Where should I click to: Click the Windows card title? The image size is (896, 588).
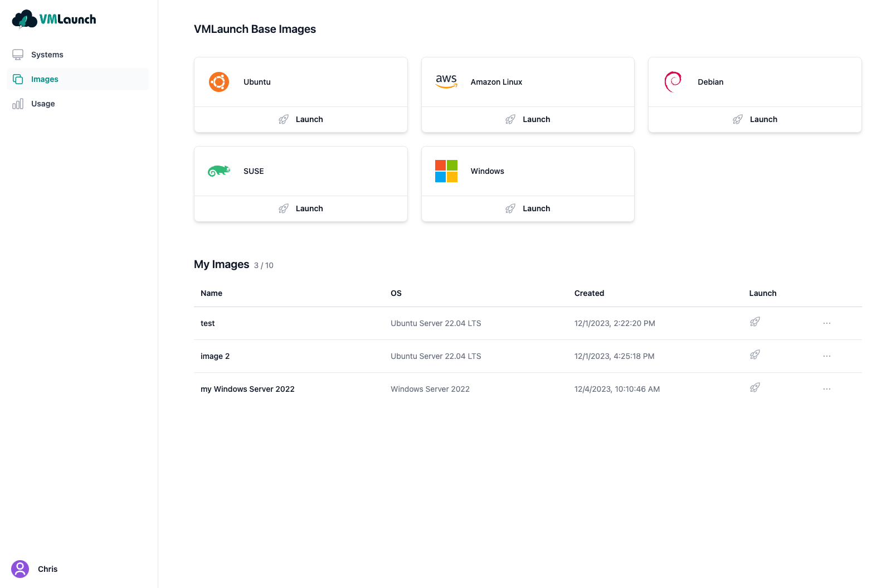[x=488, y=171]
